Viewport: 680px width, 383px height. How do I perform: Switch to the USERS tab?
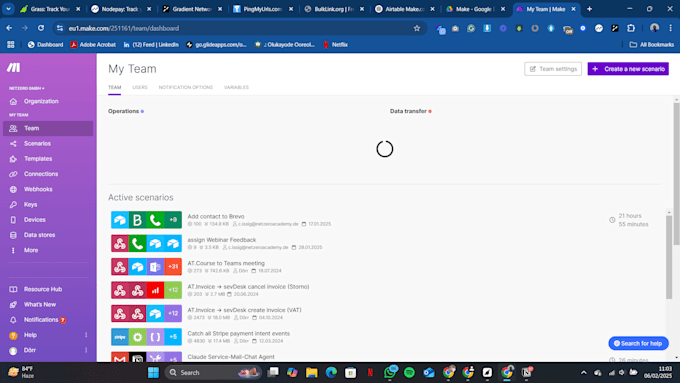pos(140,87)
